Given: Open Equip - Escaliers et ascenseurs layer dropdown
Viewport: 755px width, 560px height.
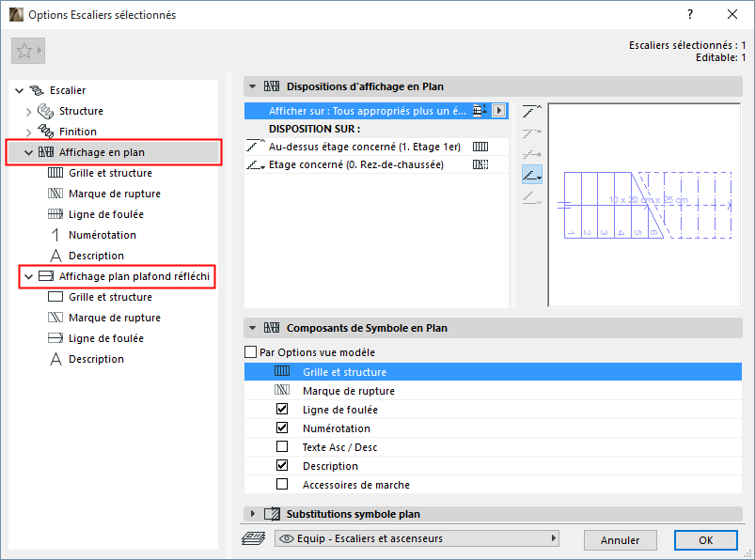Looking at the screenshot, I should tap(417, 538).
